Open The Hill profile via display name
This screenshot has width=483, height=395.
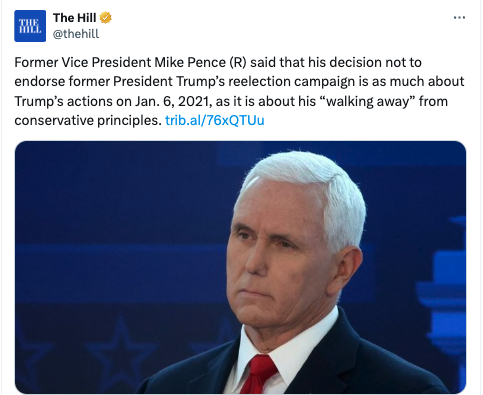point(74,18)
